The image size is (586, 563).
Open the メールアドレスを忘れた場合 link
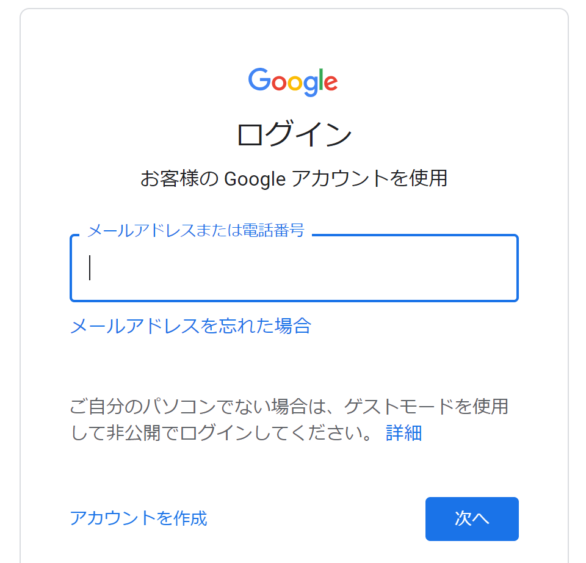(x=191, y=326)
